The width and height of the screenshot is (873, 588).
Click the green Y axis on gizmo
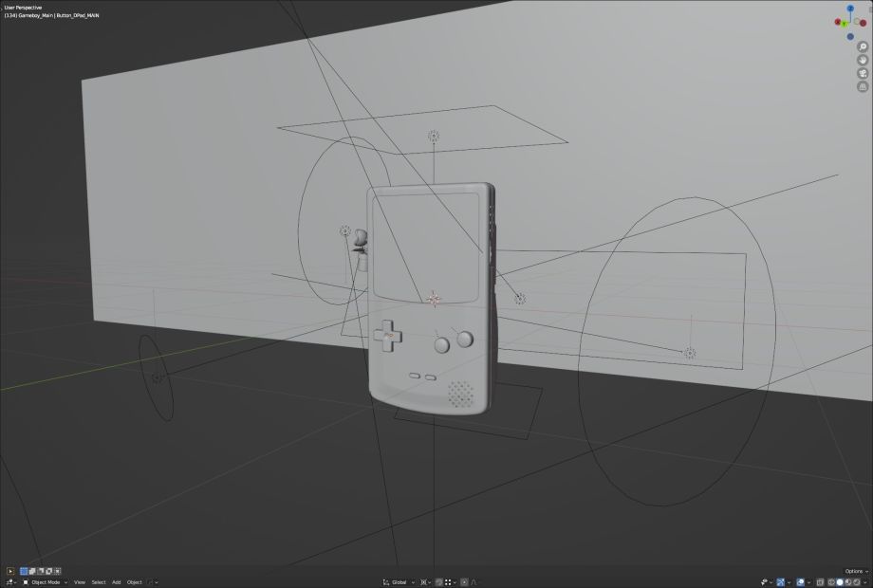[x=845, y=25]
